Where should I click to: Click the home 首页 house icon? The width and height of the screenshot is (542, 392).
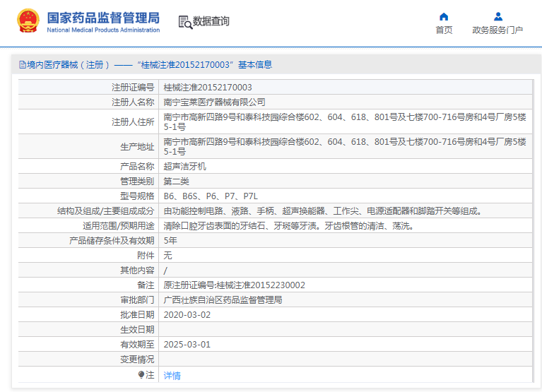(x=444, y=16)
